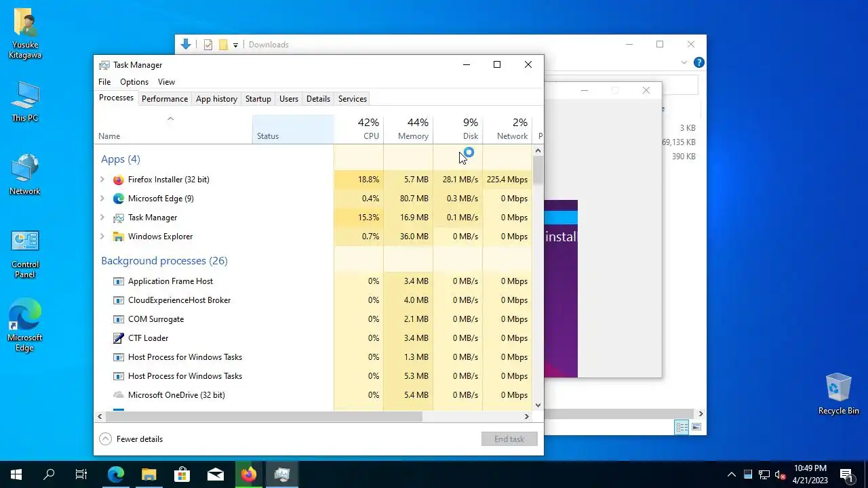Expand the ribbon chevron in Downloads window
Viewport: 868px width, 488px height.
pyautogui.click(x=684, y=62)
